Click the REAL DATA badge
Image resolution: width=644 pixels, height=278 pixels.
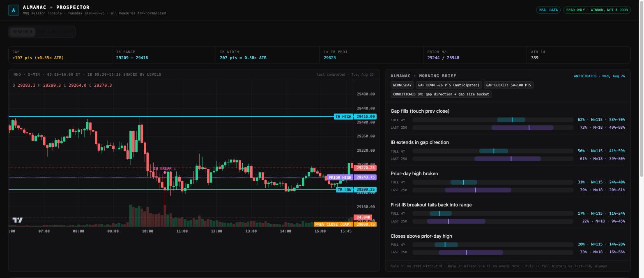click(x=548, y=10)
